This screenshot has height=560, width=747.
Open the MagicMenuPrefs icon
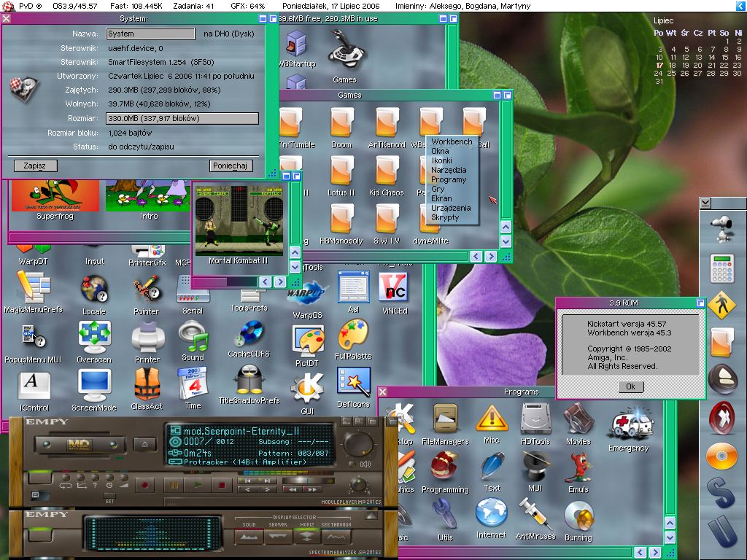[x=33, y=286]
